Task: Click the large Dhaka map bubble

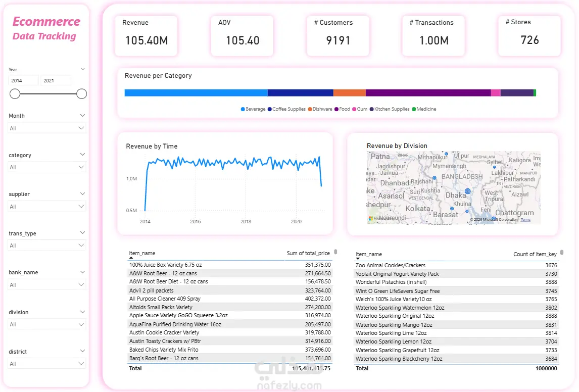Action: (x=467, y=191)
